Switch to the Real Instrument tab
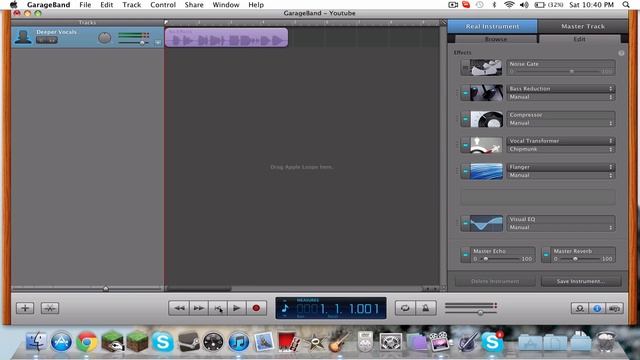This screenshot has height=360, width=640. pyautogui.click(x=492, y=26)
